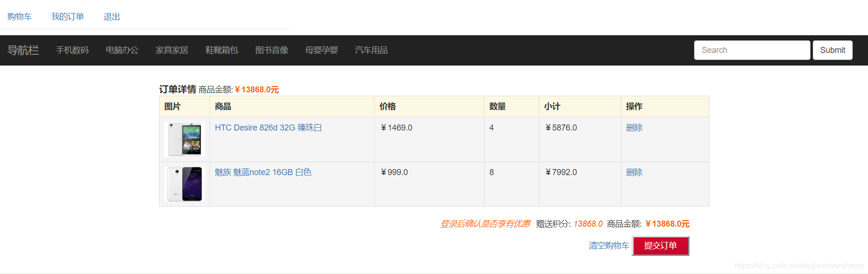Browse the 鞋靴箱包 category
Image resolution: width=868 pixels, height=274 pixels.
pos(222,50)
